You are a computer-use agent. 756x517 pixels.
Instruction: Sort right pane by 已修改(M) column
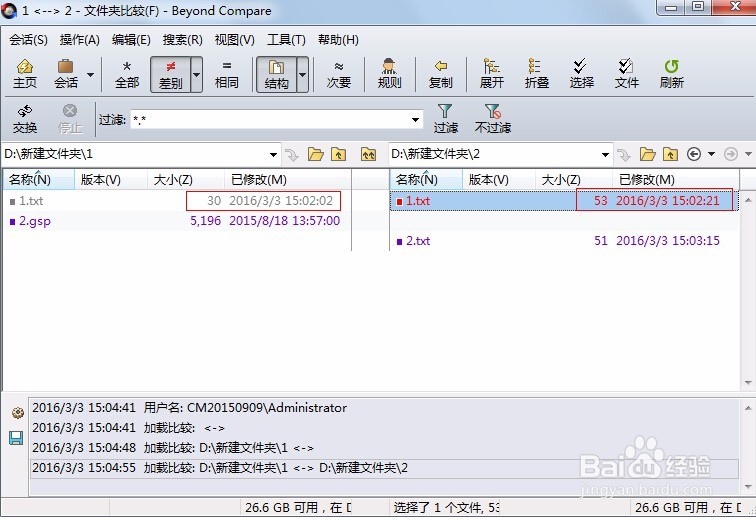click(675, 180)
